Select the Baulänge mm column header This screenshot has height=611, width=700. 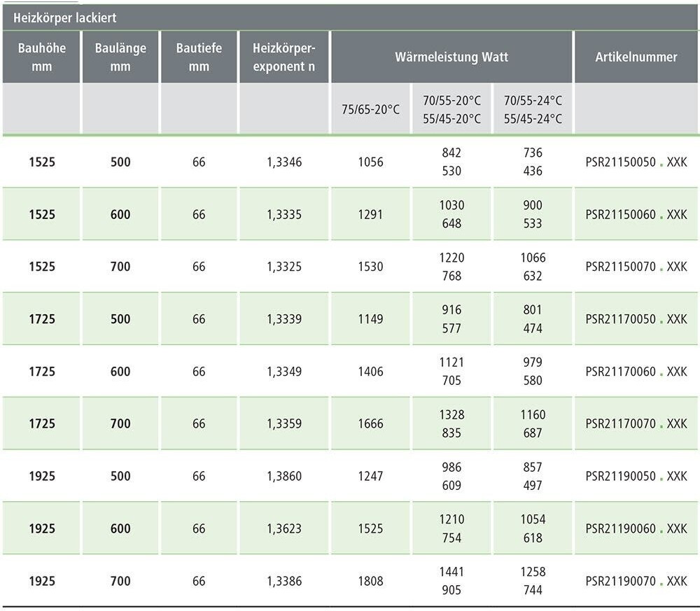point(120,57)
